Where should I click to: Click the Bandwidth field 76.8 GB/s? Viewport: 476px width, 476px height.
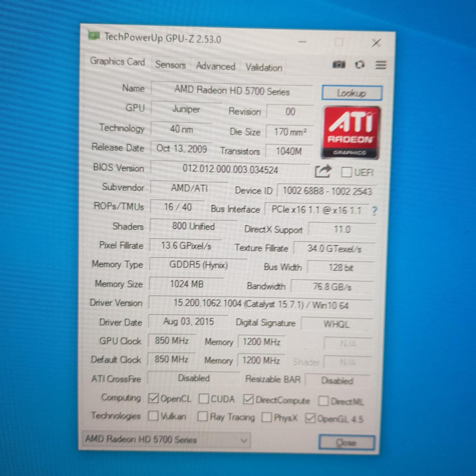coord(332,286)
